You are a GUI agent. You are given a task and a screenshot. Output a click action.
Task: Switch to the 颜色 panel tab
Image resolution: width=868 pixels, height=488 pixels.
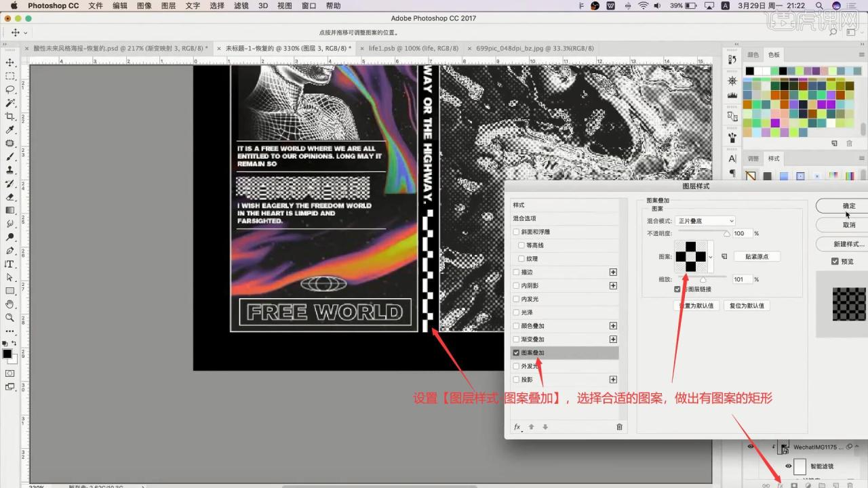(753, 54)
